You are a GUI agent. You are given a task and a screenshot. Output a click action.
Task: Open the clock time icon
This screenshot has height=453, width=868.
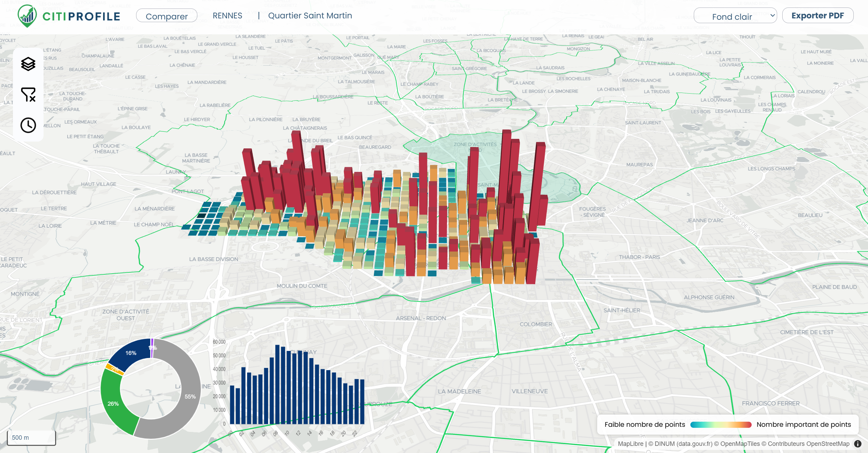coord(28,125)
